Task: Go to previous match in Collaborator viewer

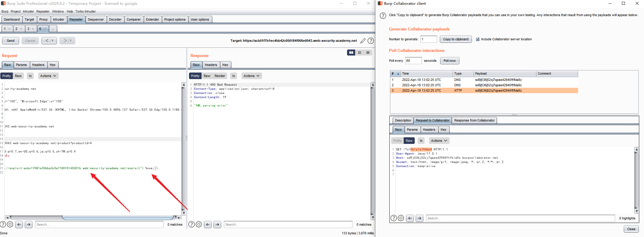Action: [410, 218]
